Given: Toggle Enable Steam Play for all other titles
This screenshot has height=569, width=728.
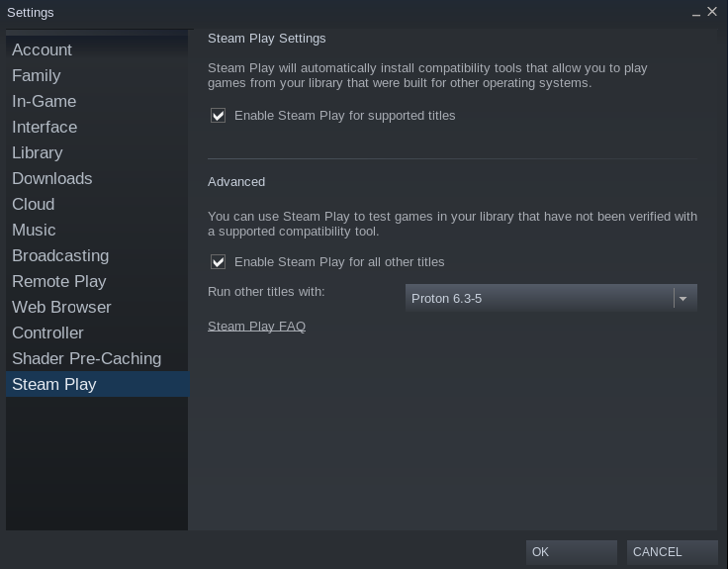Looking at the screenshot, I should [x=218, y=262].
